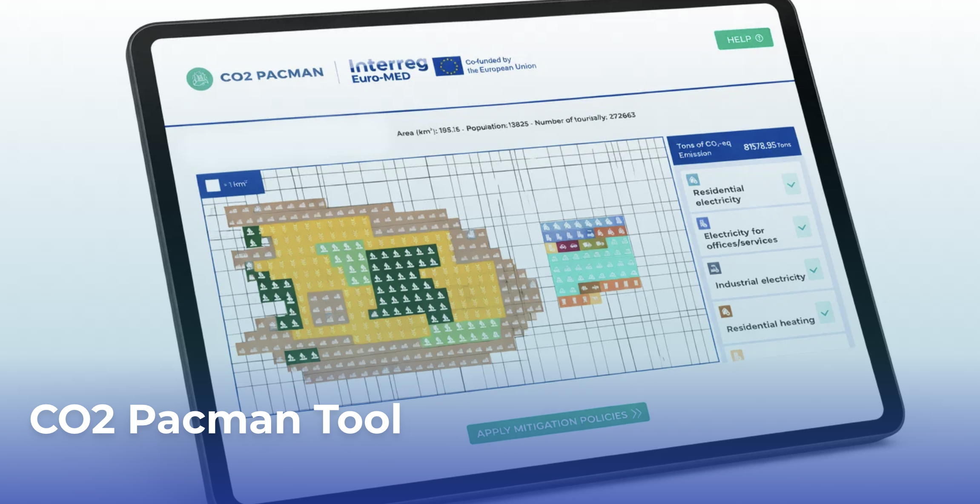
Task: Click the Industrial electricity category icon
Action: point(714,268)
